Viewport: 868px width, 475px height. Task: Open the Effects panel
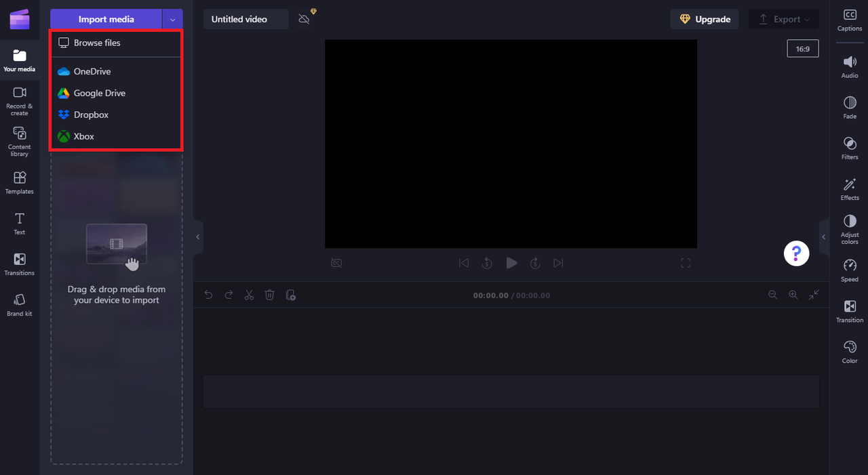coord(850,189)
